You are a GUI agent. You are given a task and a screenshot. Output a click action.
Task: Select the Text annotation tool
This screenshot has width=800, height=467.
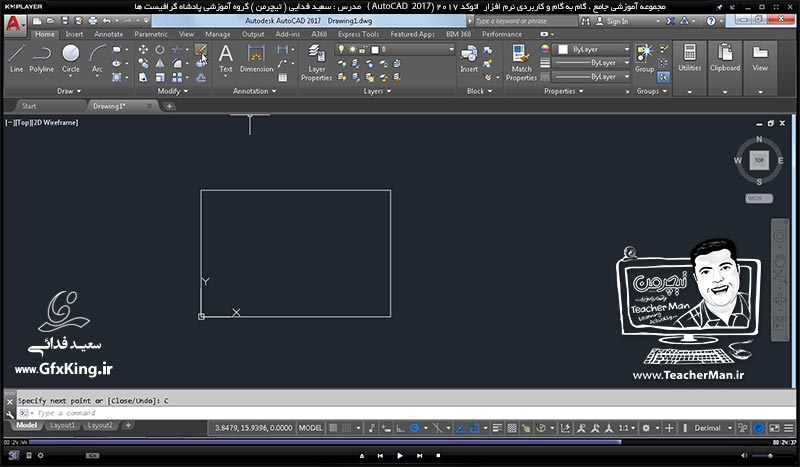click(x=226, y=59)
